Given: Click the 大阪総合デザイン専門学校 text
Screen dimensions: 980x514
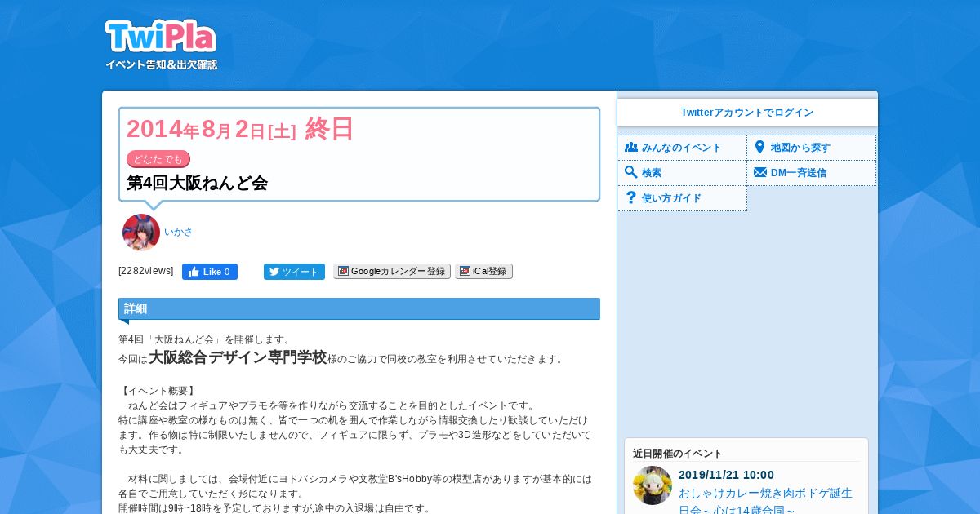Looking at the screenshot, I should click(238, 357).
